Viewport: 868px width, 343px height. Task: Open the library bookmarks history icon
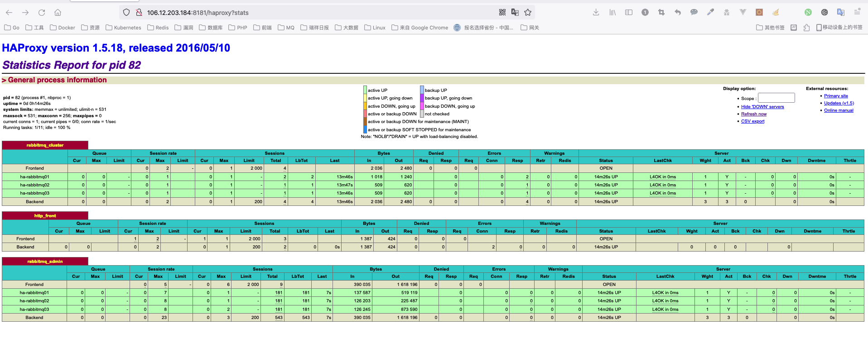[x=612, y=12]
